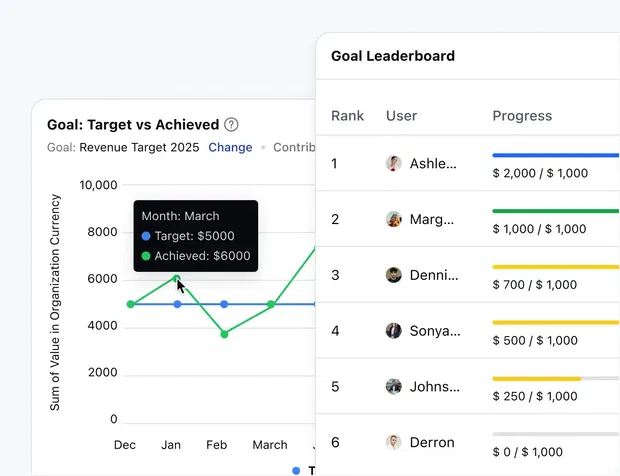The width and height of the screenshot is (620, 476).
Task: Click the yellow progress bar for Sonya...
Action: 556,323
